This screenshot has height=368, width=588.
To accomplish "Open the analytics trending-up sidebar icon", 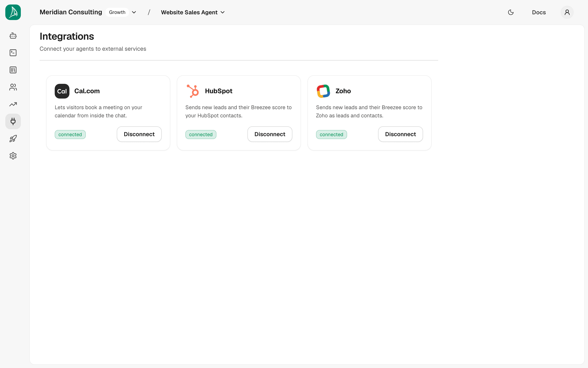I will [13, 104].
